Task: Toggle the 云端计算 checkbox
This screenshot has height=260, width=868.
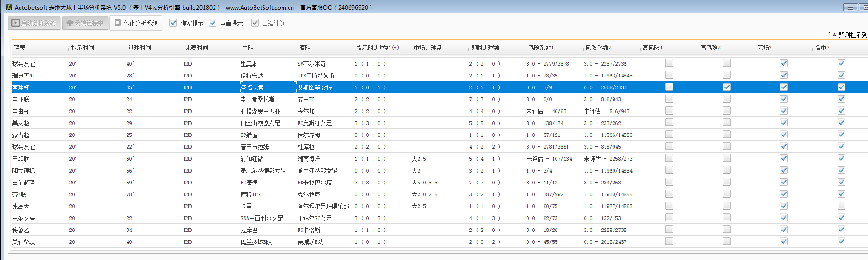Action: click(x=255, y=23)
